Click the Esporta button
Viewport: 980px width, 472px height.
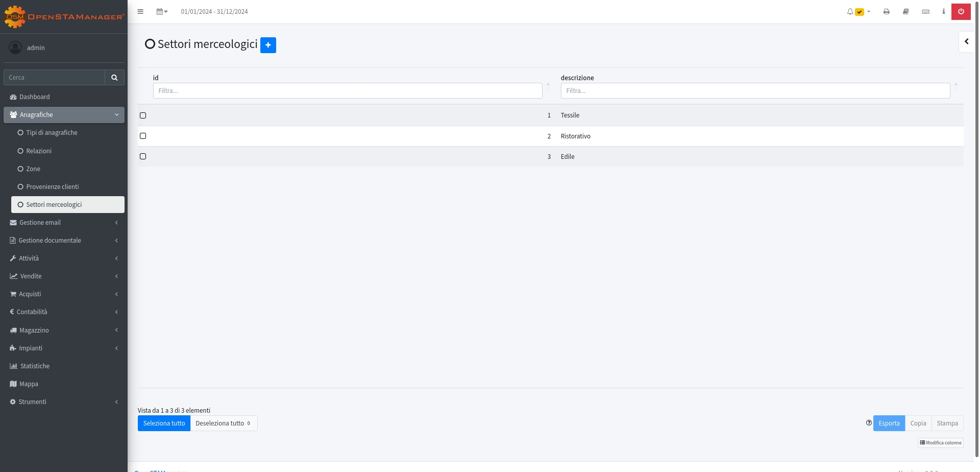[889, 423]
